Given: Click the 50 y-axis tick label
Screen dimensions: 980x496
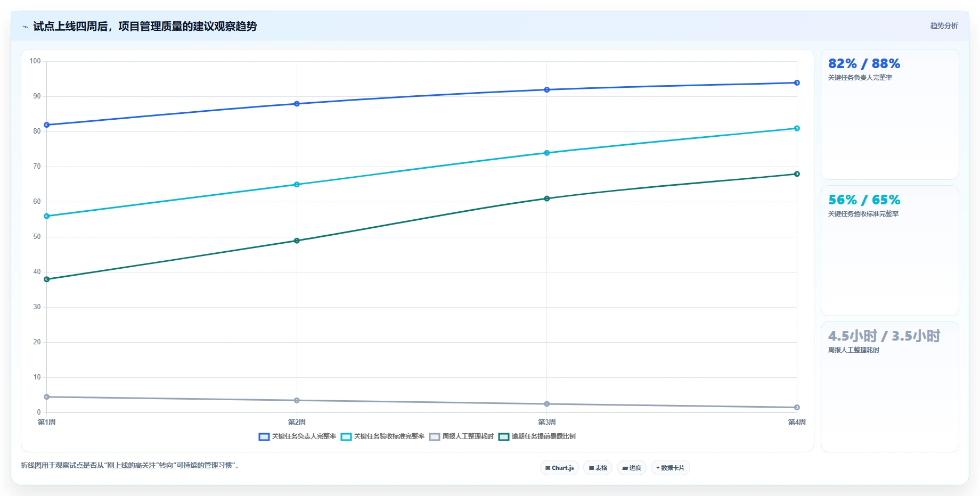Looking at the screenshot, I should [37, 237].
